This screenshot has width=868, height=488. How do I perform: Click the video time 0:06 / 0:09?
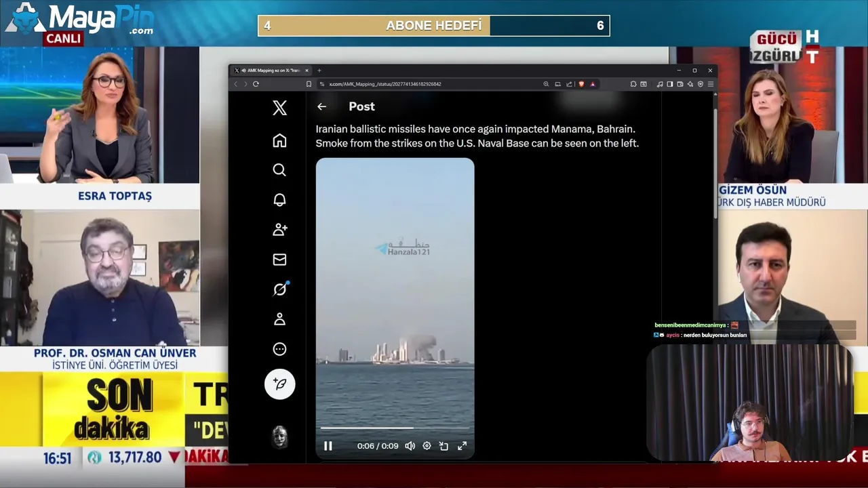click(378, 446)
